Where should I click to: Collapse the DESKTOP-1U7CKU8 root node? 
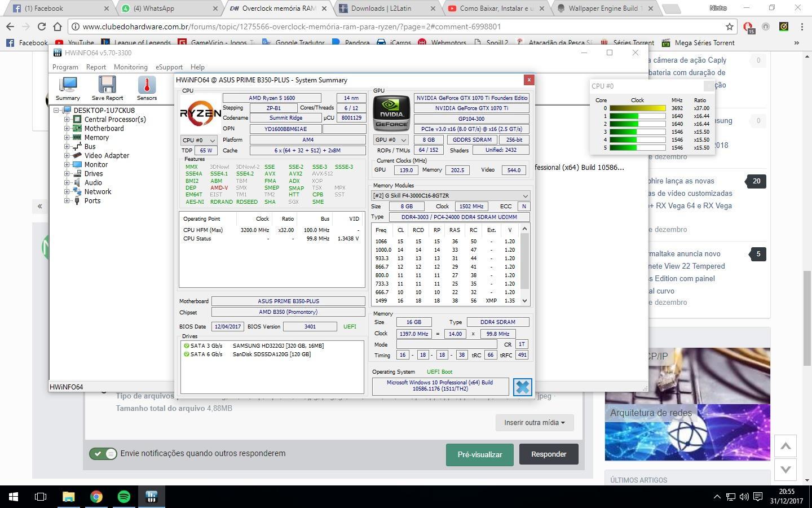pyautogui.click(x=56, y=110)
